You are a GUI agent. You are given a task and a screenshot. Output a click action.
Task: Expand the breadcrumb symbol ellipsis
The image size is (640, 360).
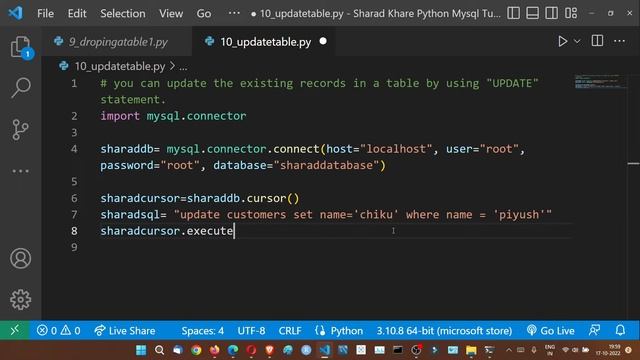183,67
